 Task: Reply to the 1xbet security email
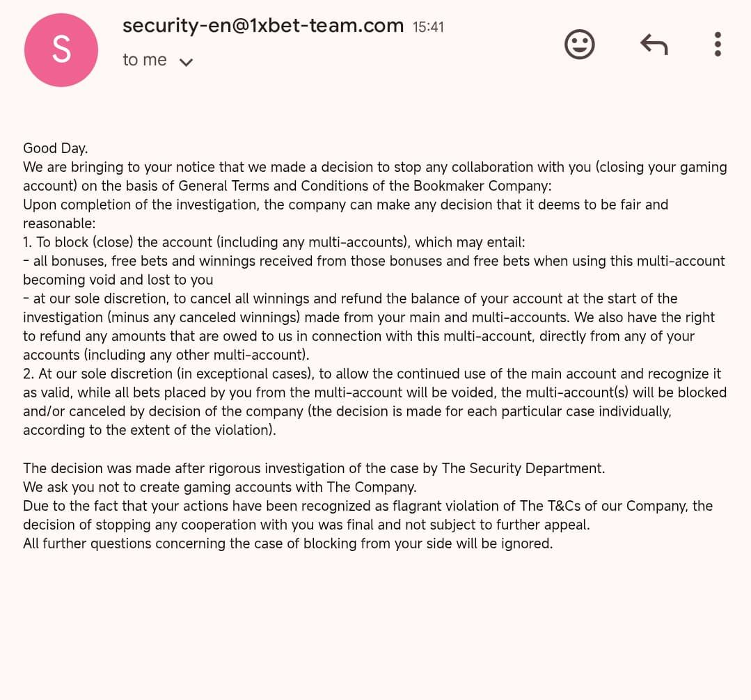(654, 45)
